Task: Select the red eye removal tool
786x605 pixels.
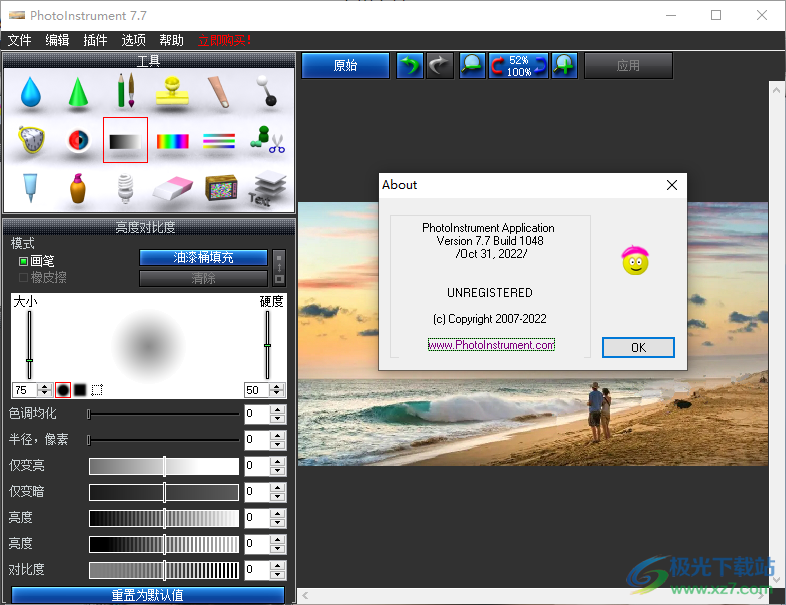Action: click(78, 140)
